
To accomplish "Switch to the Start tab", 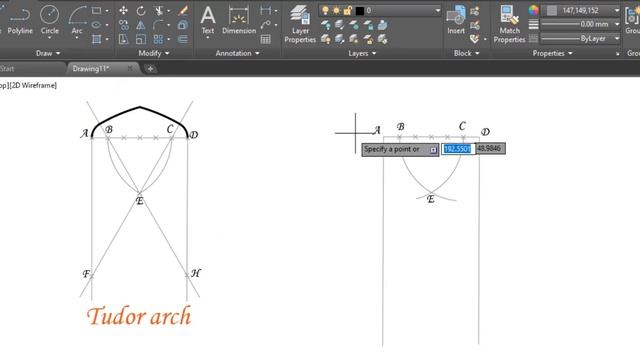I will pos(7,69).
